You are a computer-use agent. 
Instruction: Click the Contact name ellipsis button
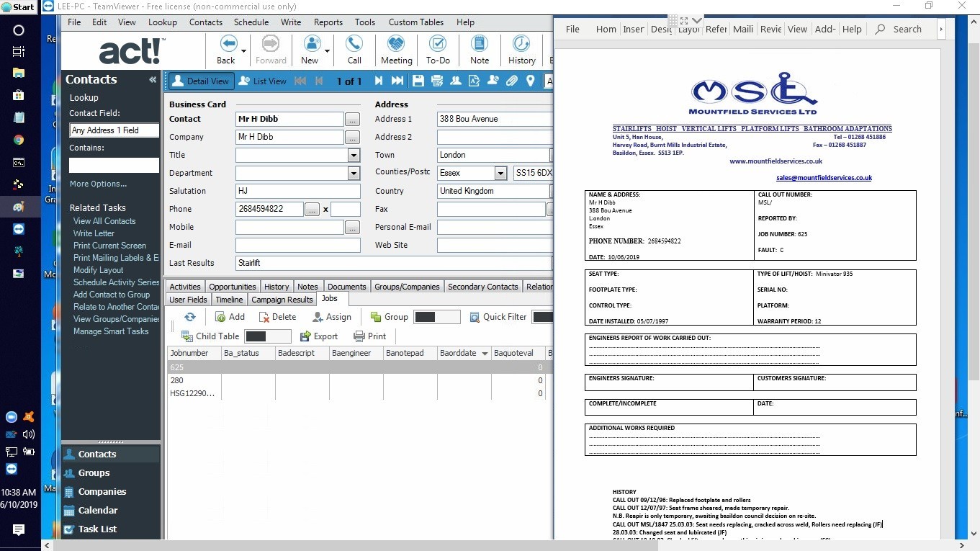tap(352, 119)
